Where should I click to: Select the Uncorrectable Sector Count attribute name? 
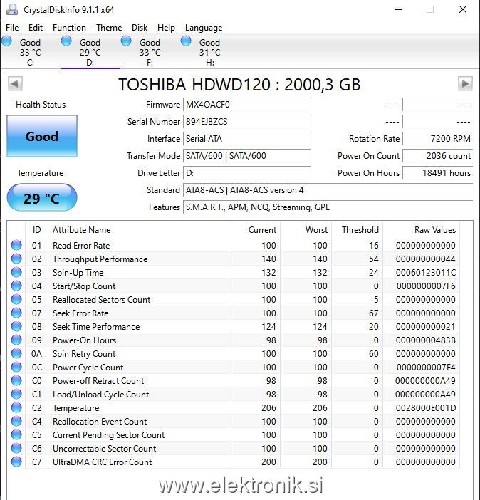pos(104,449)
